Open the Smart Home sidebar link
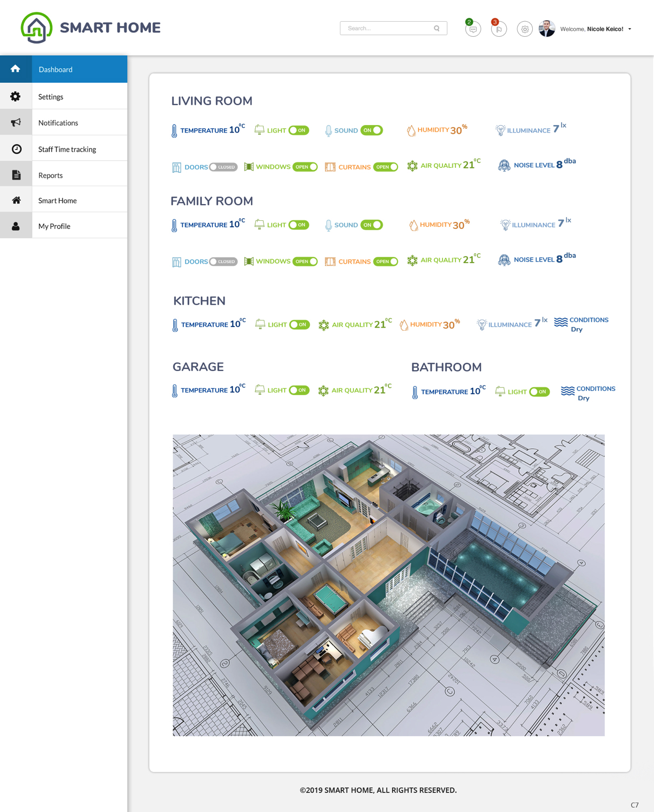 point(57,200)
